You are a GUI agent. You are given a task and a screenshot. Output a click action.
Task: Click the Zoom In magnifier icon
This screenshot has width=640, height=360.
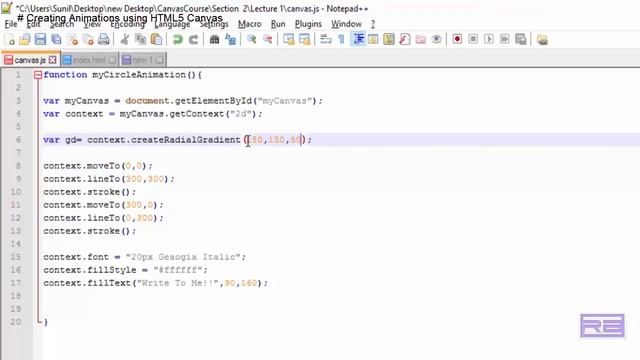tap(252, 39)
